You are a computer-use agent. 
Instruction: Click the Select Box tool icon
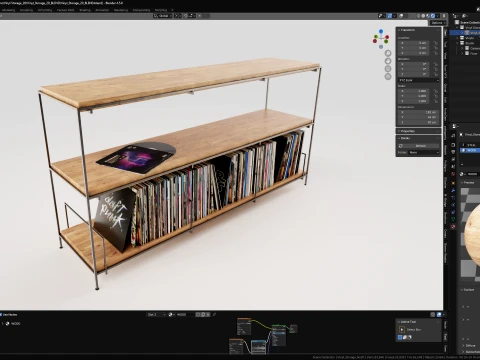[x=402, y=329]
